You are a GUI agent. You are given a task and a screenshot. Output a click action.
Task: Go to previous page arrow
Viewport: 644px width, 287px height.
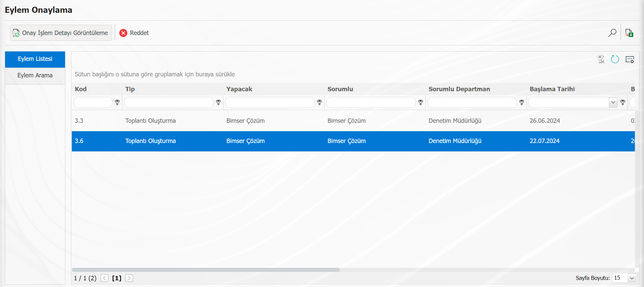(x=104, y=278)
